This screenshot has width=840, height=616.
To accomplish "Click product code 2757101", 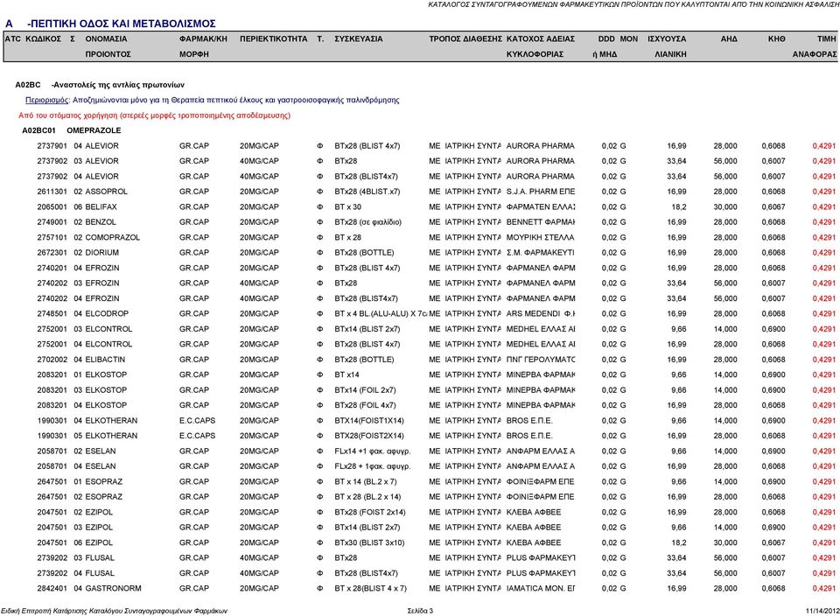I will coord(52,237).
